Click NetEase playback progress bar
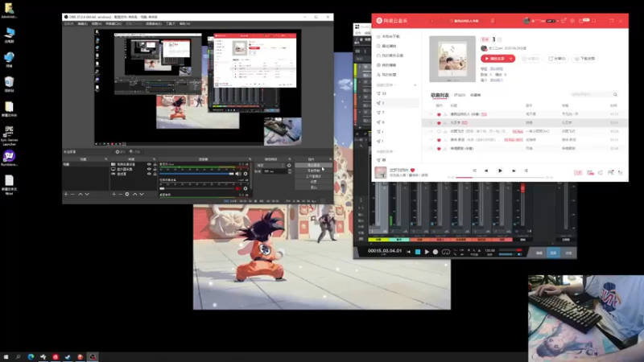Viewport: 644px width, 362px height. point(500,177)
